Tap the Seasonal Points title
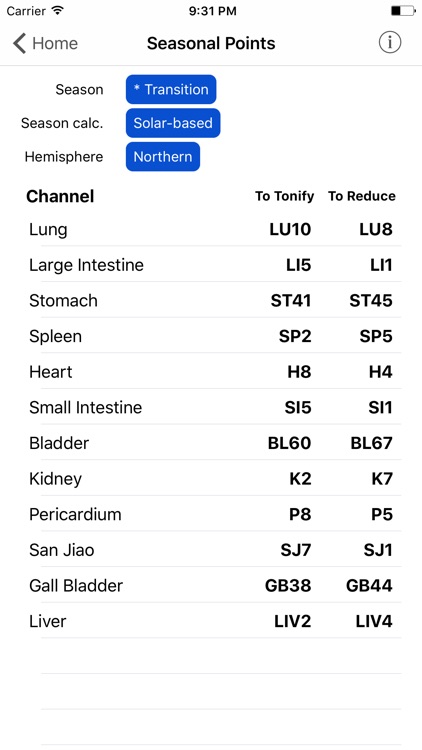Screen dimensions: 422x750 click(211, 43)
